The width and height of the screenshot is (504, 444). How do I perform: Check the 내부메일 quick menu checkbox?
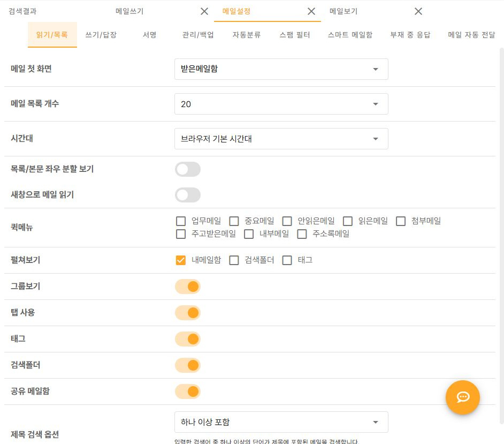pos(249,234)
